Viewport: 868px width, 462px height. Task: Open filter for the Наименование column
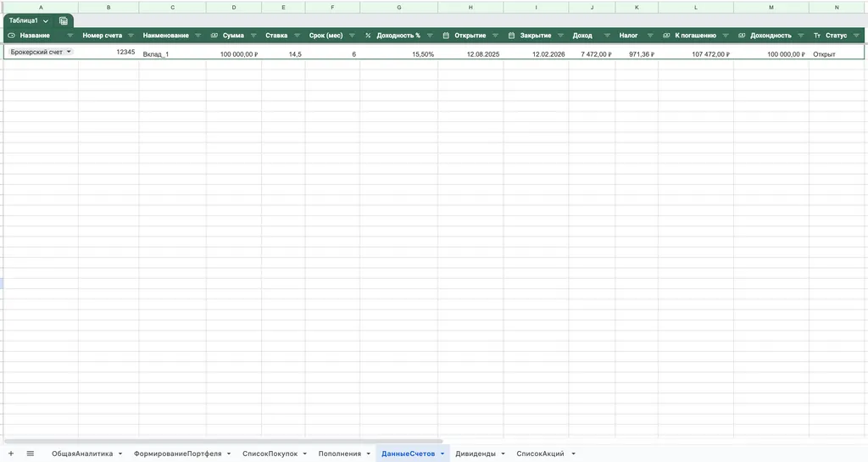pyautogui.click(x=198, y=36)
